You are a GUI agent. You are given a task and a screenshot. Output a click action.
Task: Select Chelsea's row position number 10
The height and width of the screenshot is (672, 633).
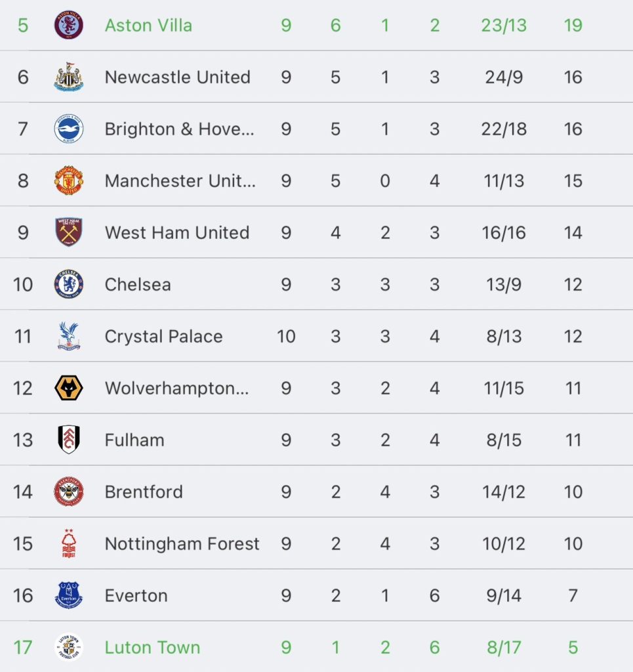(x=23, y=285)
